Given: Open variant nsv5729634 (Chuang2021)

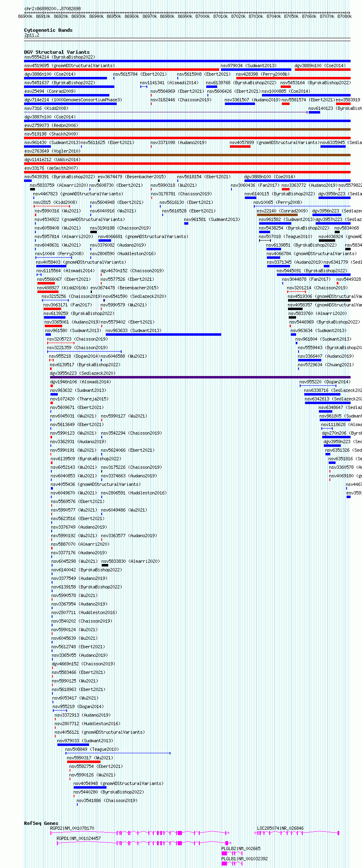Looking at the screenshot, I should (299, 369).
